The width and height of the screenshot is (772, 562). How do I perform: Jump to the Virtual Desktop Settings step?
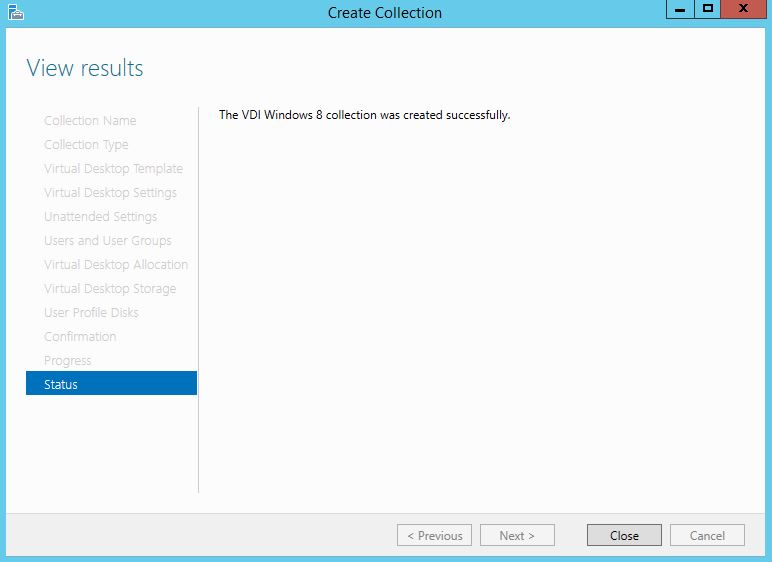point(110,192)
